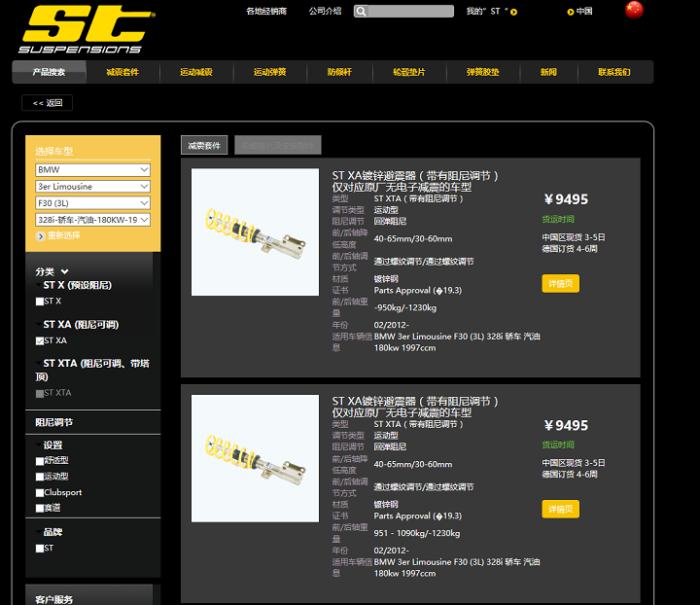The image size is (700, 605).
Task: Enable the 运动型 setting checkbox
Action: (40, 477)
